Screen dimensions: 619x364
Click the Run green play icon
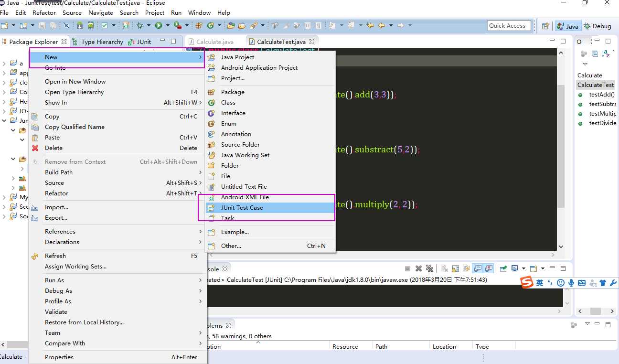click(158, 25)
